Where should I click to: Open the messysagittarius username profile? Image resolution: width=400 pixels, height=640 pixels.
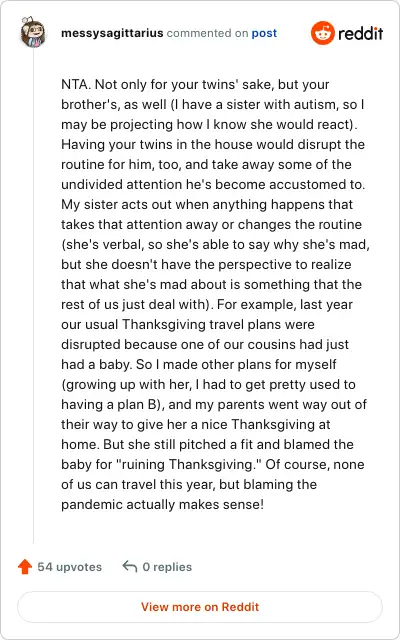click(x=112, y=33)
